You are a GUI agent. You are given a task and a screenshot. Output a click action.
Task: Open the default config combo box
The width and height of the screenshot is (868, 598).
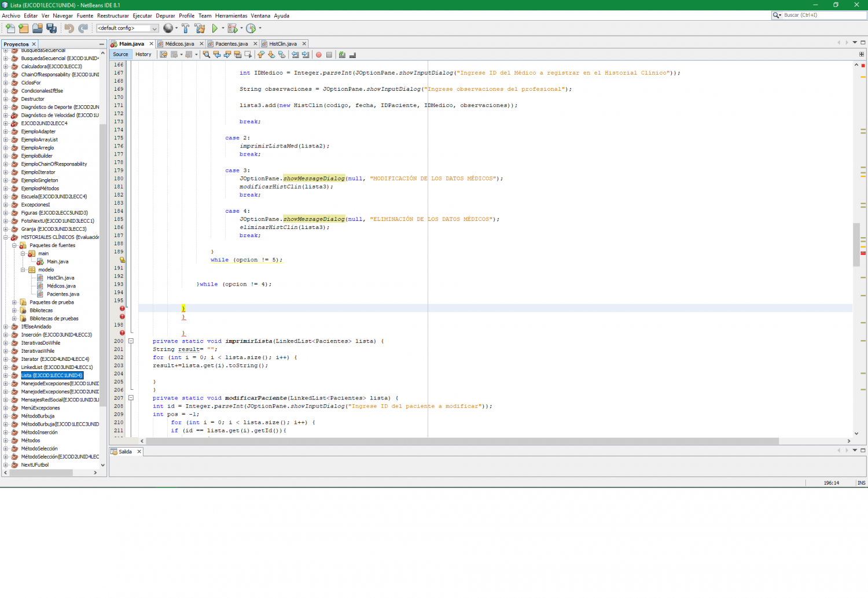[127, 28]
